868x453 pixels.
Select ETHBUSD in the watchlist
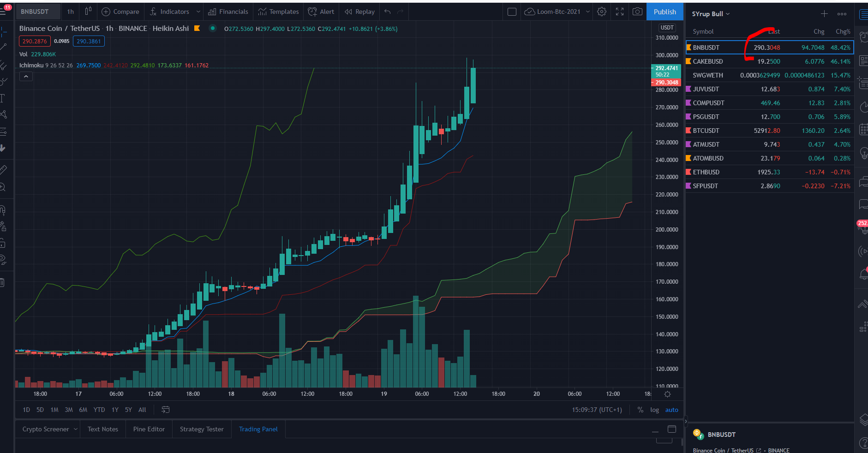coord(770,172)
